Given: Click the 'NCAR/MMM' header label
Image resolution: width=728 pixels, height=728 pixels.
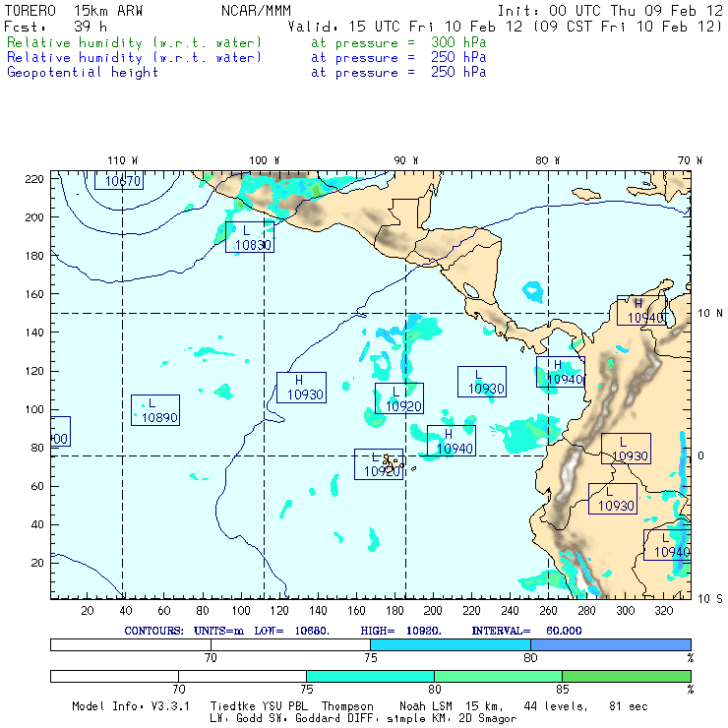Looking at the screenshot, I should coord(257,11).
